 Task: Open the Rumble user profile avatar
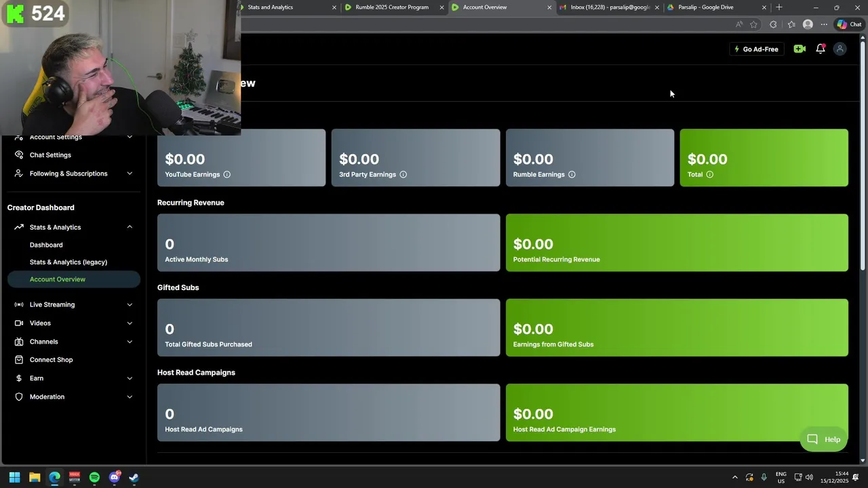click(x=840, y=49)
